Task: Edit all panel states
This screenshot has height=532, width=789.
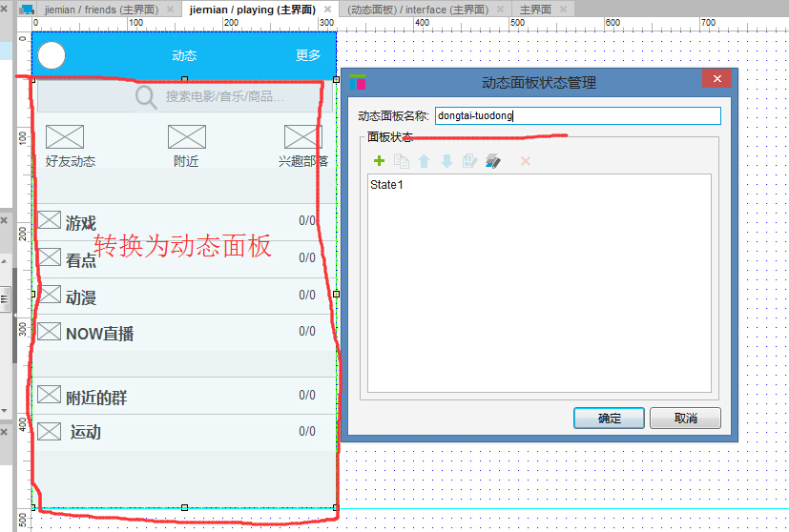Action: (493, 161)
